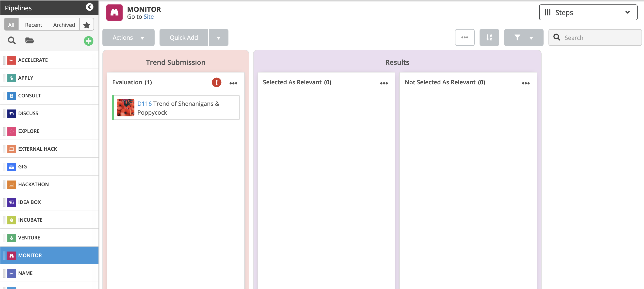Switch to the Recent pipelines tab
Image resolution: width=644 pixels, height=289 pixels.
click(x=34, y=25)
